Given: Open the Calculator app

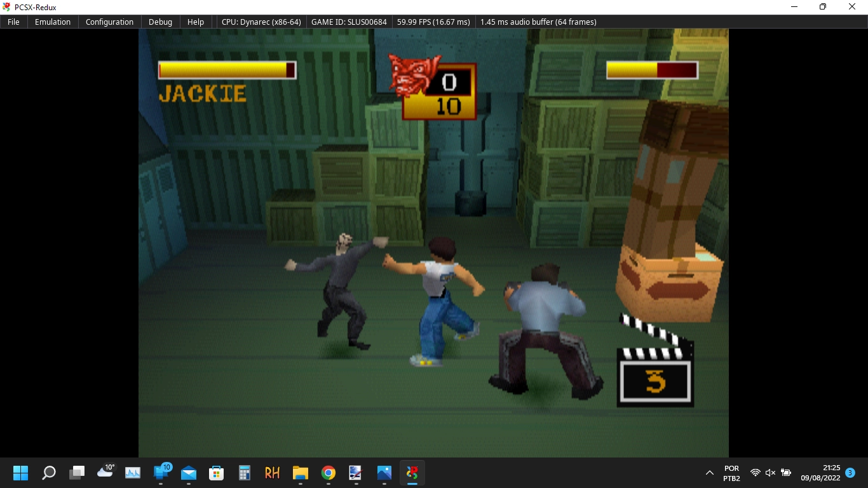Looking at the screenshot, I should (x=245, y=473).
